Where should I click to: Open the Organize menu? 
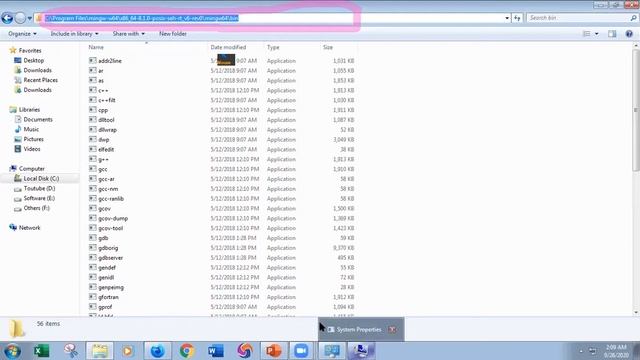click(x=22, y=34)
